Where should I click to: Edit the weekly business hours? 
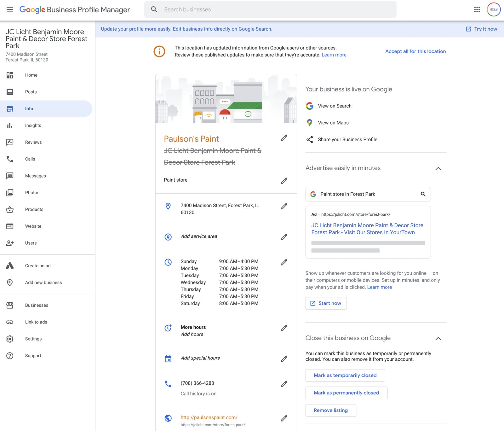coord(284,262)
